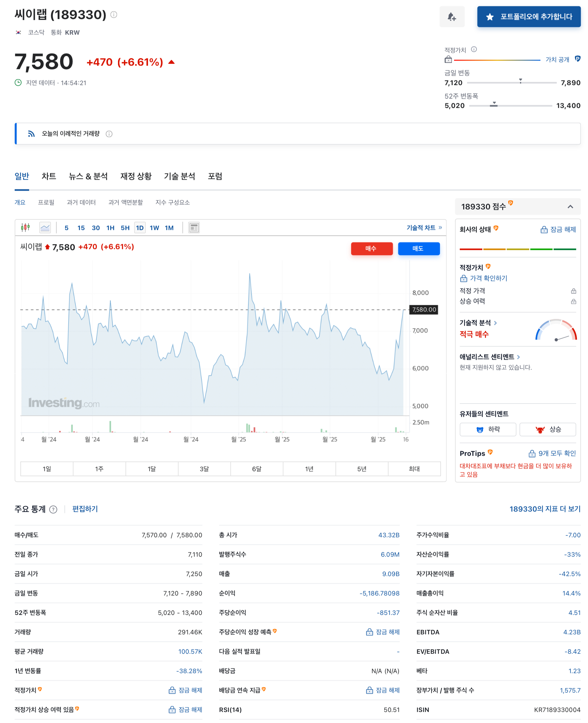The height and width of the screenshot is (723, 588).
Task: Click the Pro badge in 주당순이익 성장 예측 row
Action: coord(275,631)
